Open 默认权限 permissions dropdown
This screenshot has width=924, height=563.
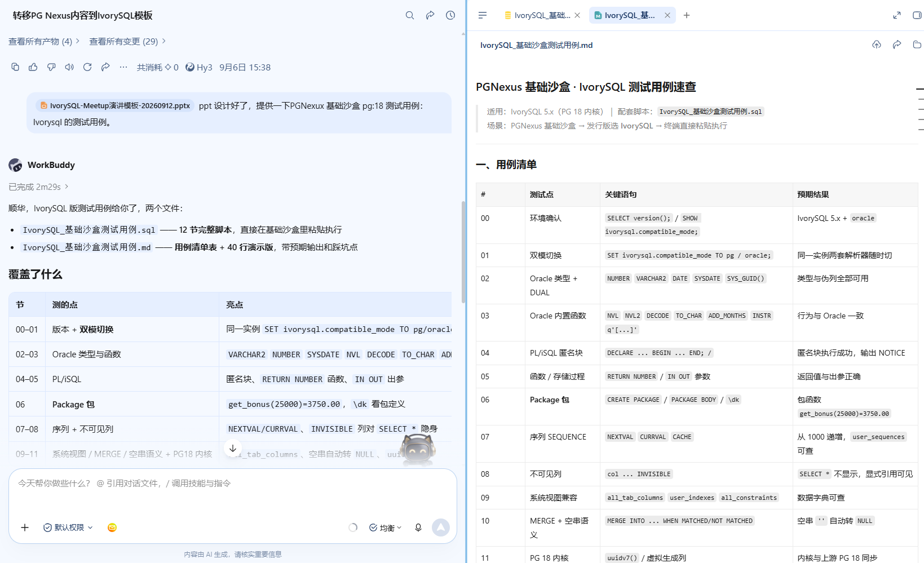pos(68,527)
